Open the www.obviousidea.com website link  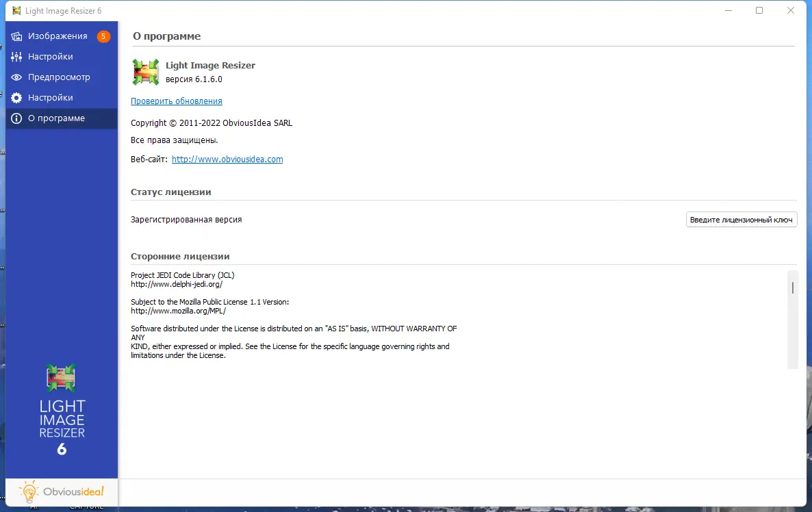(x=227, y=159)
